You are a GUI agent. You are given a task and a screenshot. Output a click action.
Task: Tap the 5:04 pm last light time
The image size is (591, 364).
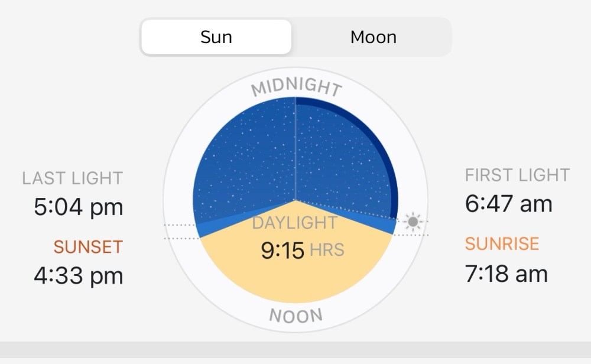pos(77,207)
